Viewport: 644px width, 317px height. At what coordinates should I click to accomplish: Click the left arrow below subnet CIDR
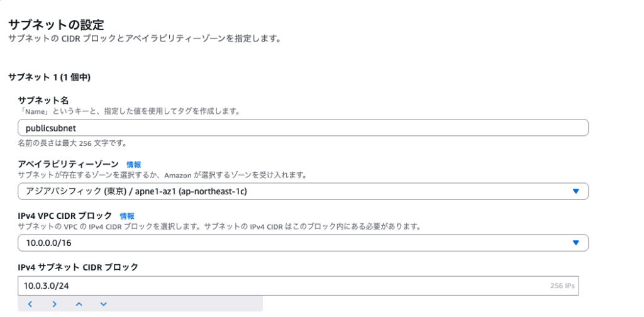30,304
